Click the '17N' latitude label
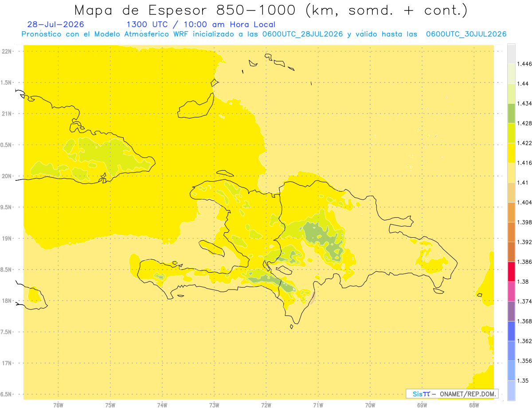The image size is (532, 411). pos(7,363)
